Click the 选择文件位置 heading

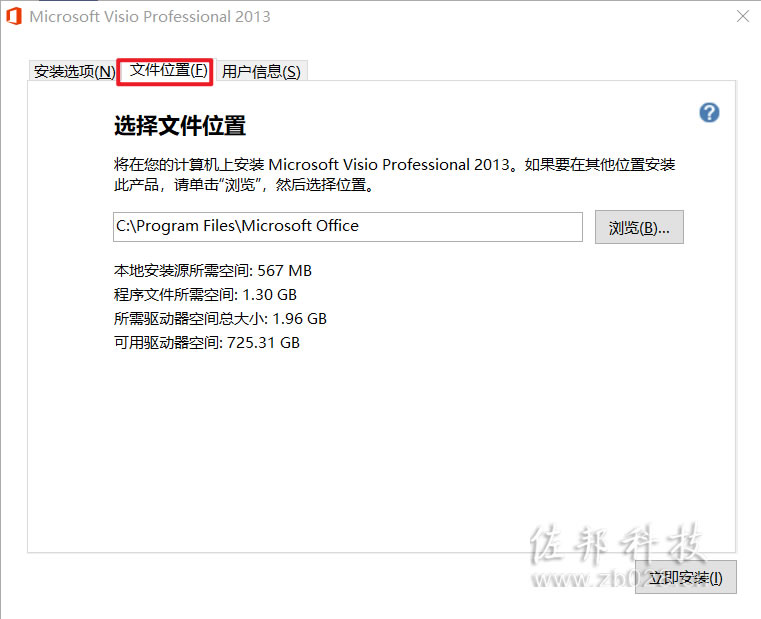(x=180, y=125)
